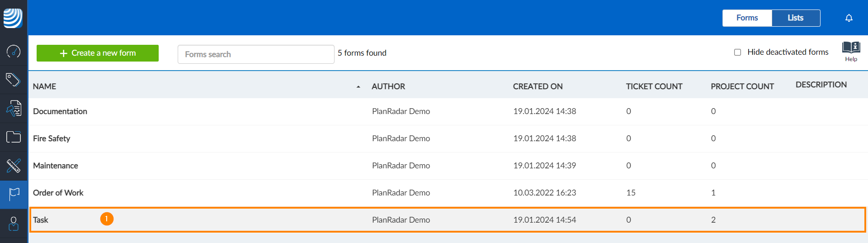
Task: Click the notifications bell icon
Action: tap(849, 18)
